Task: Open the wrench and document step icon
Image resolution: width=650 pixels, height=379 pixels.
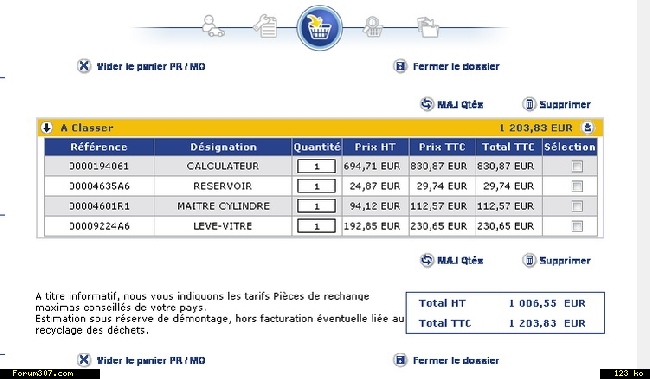Action: (x=266, y=26)
